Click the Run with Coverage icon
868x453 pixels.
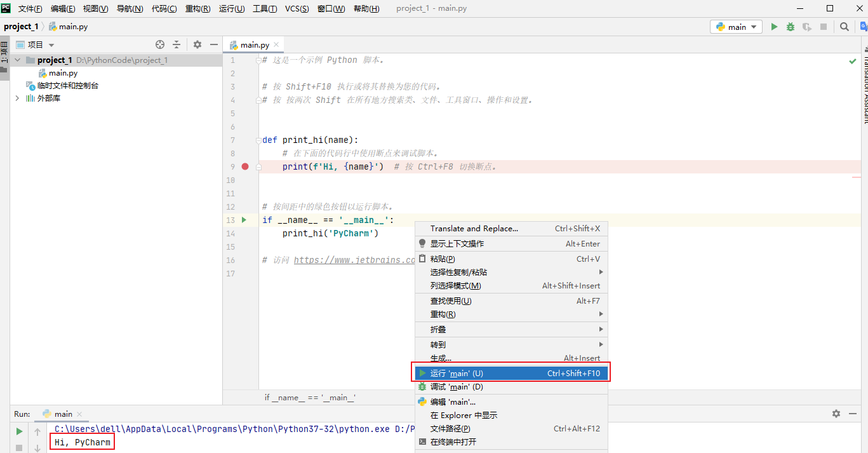pos(807,27)
